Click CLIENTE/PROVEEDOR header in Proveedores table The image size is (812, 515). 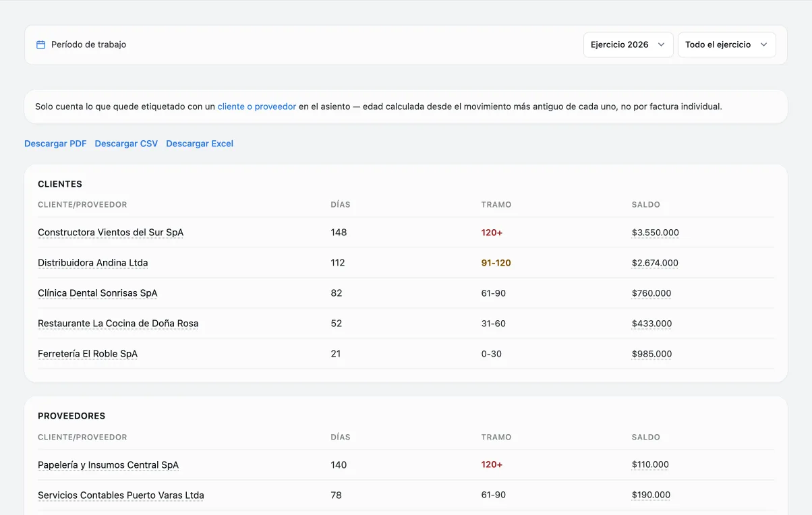click(x=82, y=437)
